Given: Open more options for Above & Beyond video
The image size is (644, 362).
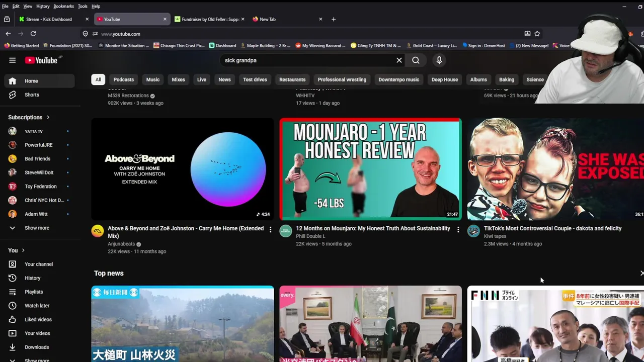Looking at the screenshot, I should pos(270,229).
